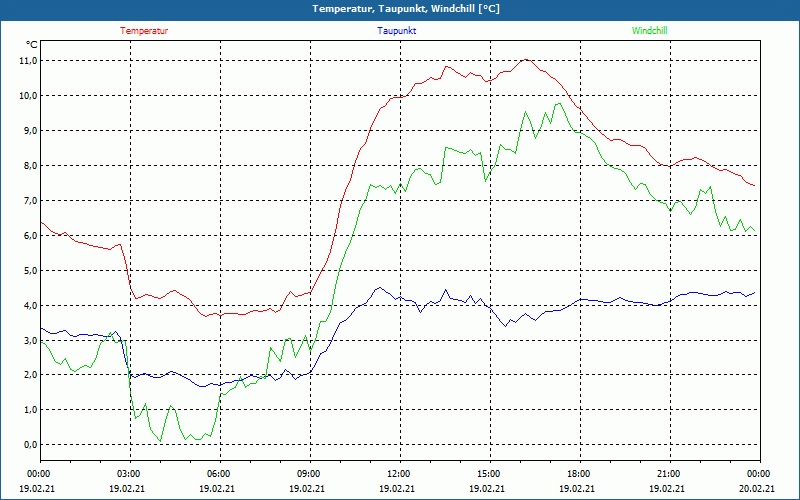Click the 8,0 y-axis value

click(x=30, y=166)
